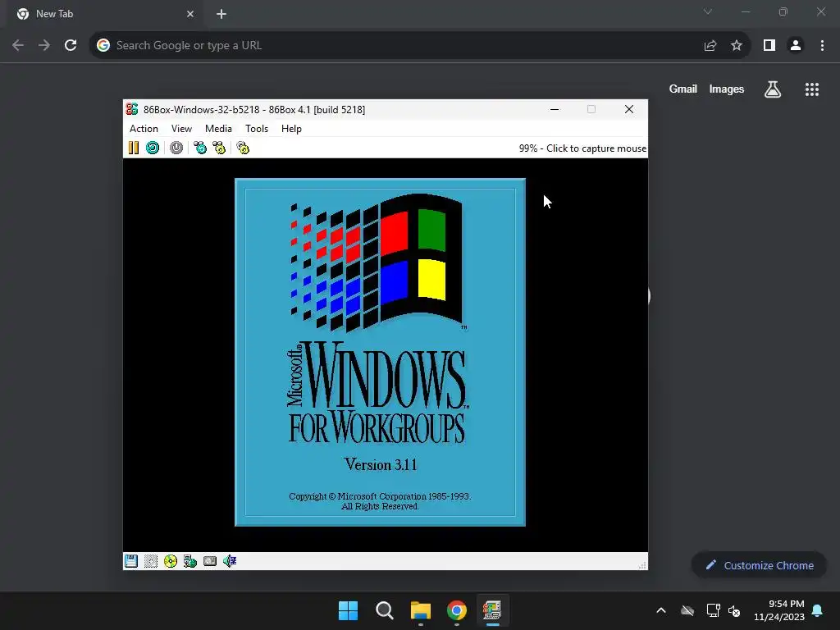Click the Chrome icon on the taskbar
The image size is (840, 630).
(457, 610)
